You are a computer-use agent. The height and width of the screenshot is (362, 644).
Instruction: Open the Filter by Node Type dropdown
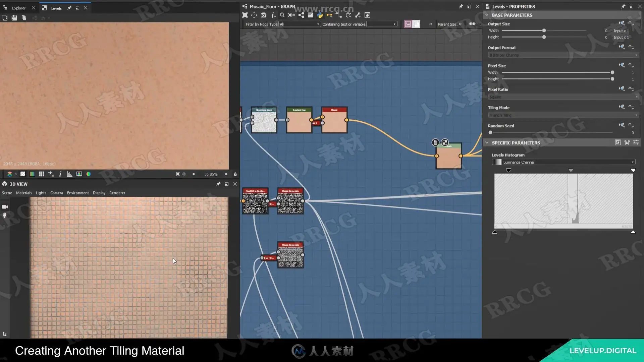299,24
